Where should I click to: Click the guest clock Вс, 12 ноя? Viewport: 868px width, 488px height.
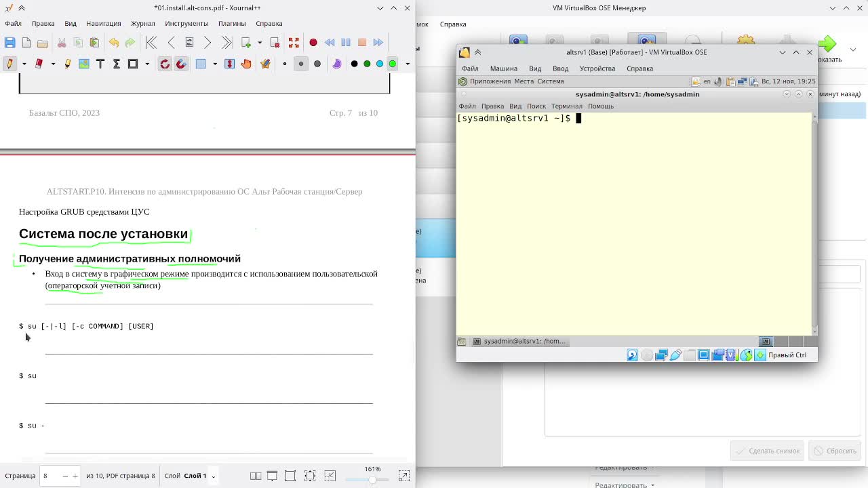pyautogui.click(x=788, y=81)
